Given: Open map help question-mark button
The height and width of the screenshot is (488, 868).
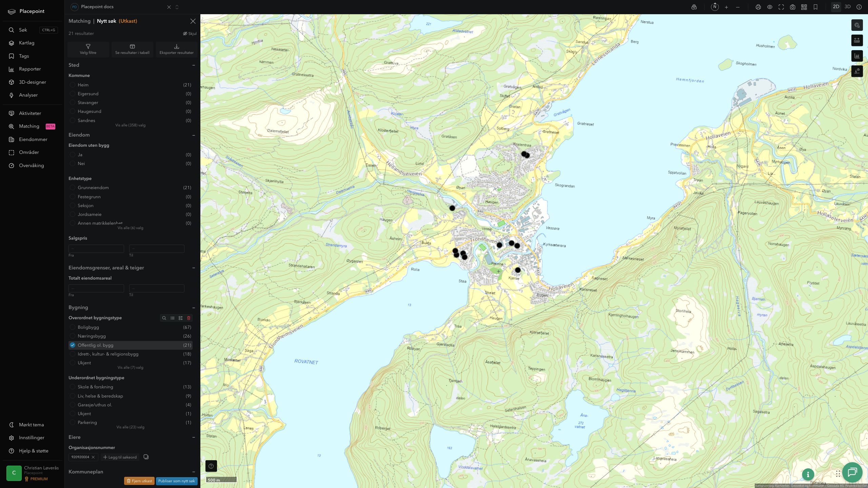Looking at the screenshot, I should (211, 466).
